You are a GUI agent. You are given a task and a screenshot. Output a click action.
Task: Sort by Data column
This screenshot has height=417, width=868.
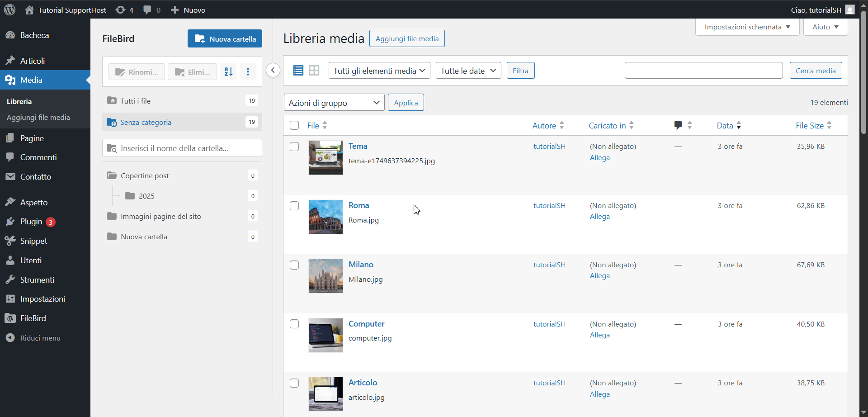pos(729,126)
